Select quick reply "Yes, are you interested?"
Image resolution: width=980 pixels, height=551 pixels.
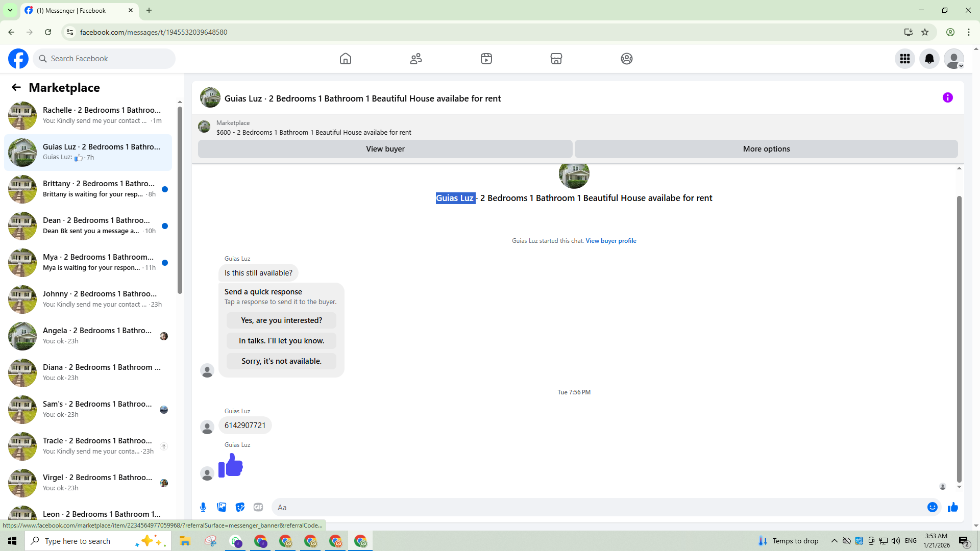point(281,320)
